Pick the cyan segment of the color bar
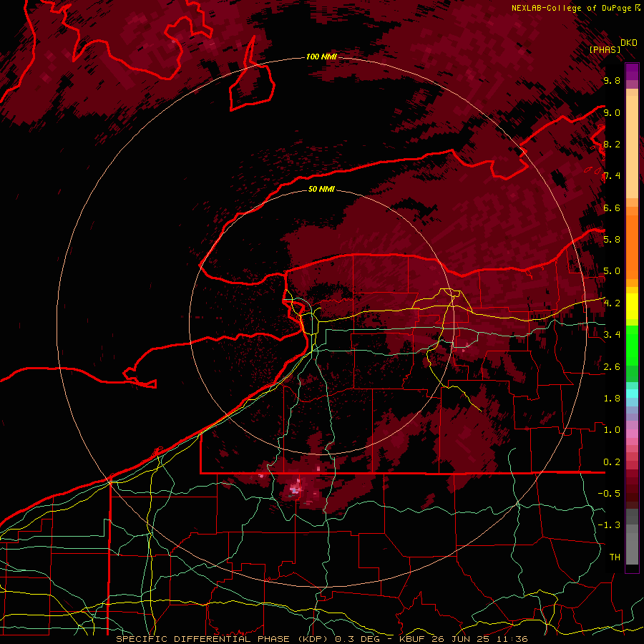Image resolution: width=644 pixels, height=644 pixels. [x=632, y=394]
